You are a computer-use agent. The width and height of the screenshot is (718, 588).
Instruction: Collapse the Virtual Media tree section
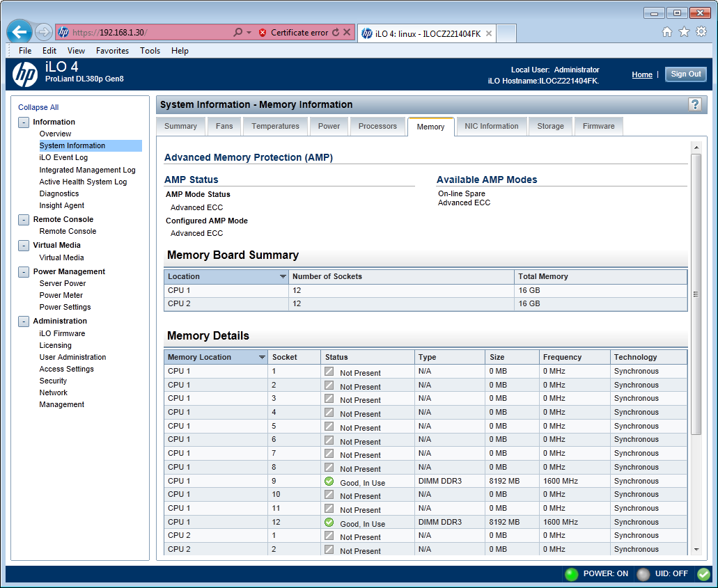tap(24, 245)
